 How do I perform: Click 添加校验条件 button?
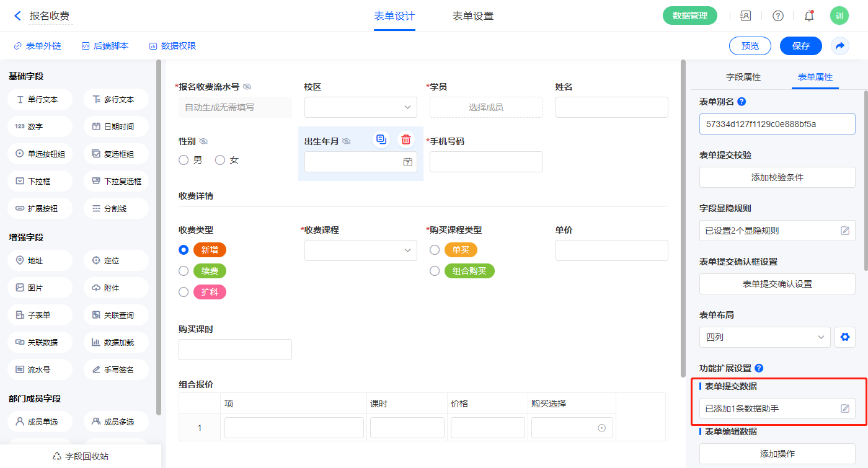tap(777, 177)
